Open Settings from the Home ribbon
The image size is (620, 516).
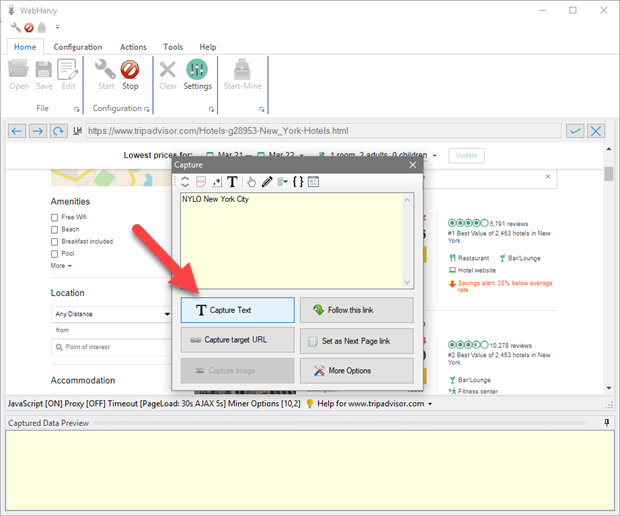click(x=197, y=73)
